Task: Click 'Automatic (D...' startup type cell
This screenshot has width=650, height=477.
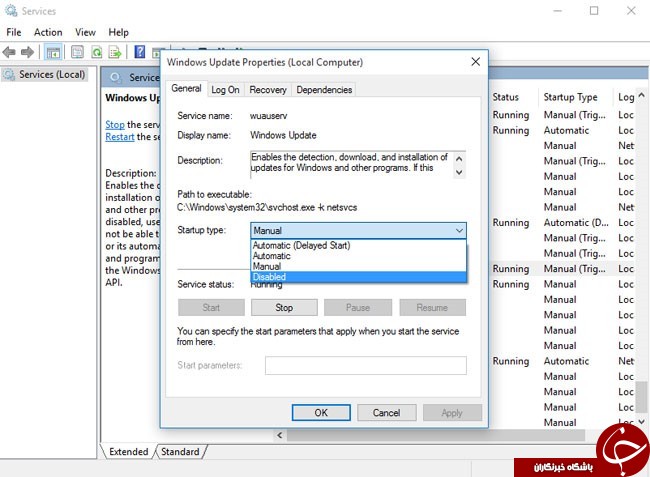Action: (576, 223)
